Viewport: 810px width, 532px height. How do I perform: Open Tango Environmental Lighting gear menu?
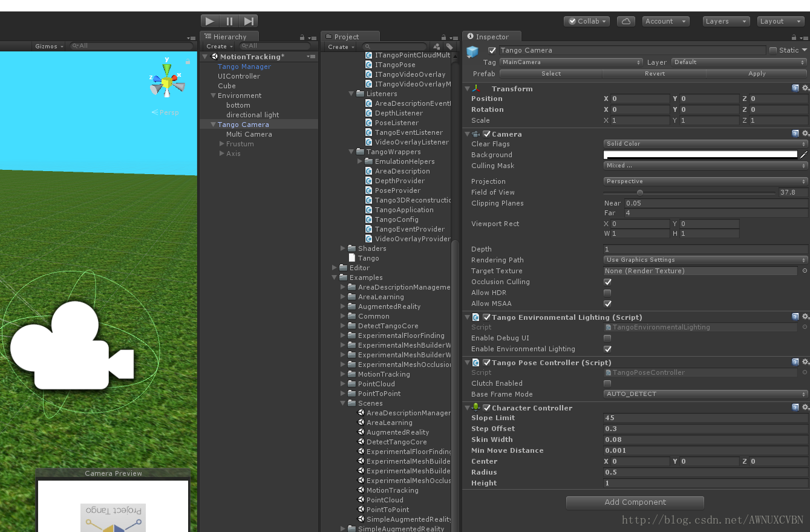805,317
